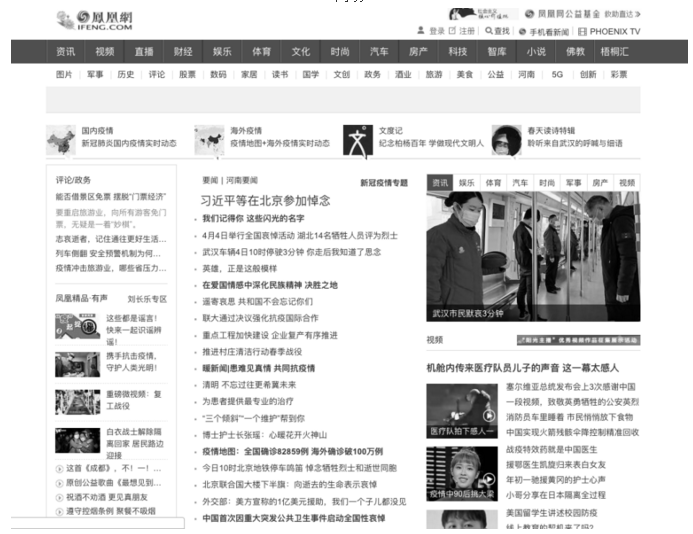The height and width of the screenshot is (534, 693).
Task: Open 清明 不忘过往更希冀未来
Action: pyautogui.click(x=249, y=385)
